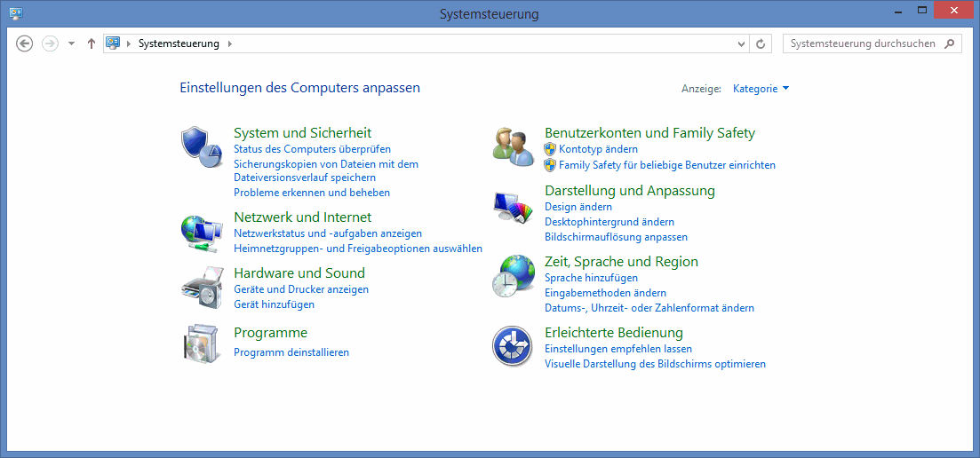Open the recent locations dropdown arrow

[71, 43]
